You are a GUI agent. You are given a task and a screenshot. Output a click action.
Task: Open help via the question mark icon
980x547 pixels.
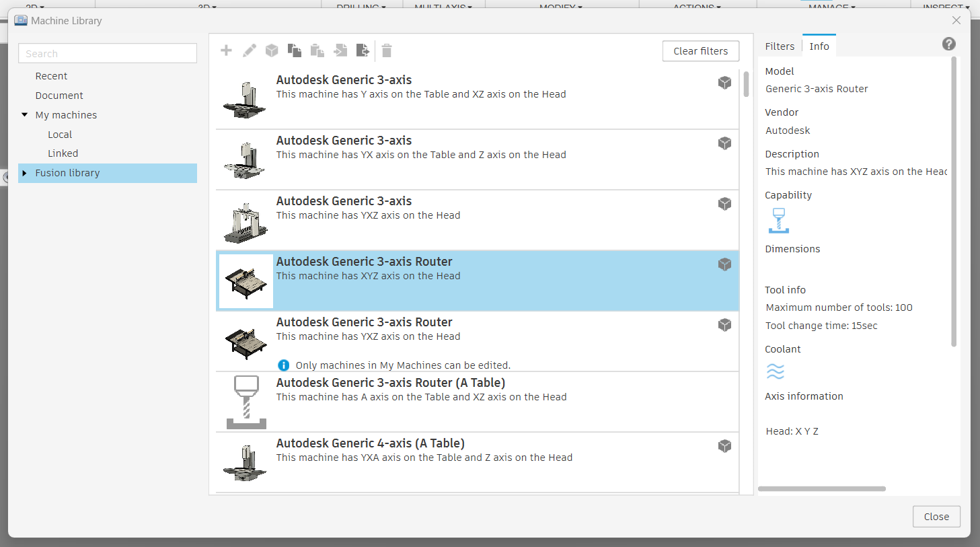948,44
